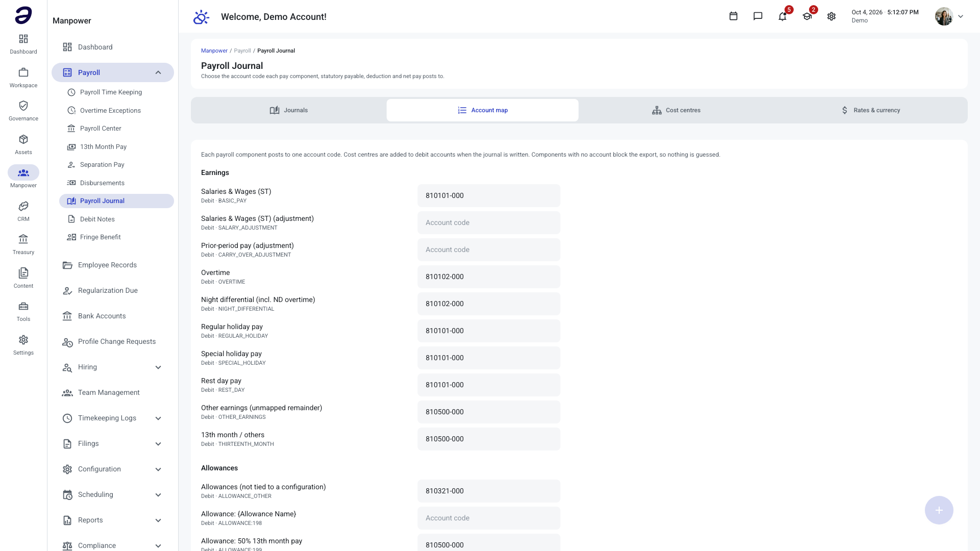Open notifications bell with 5 badge
980x551 pixels.
tap(782, 16)
